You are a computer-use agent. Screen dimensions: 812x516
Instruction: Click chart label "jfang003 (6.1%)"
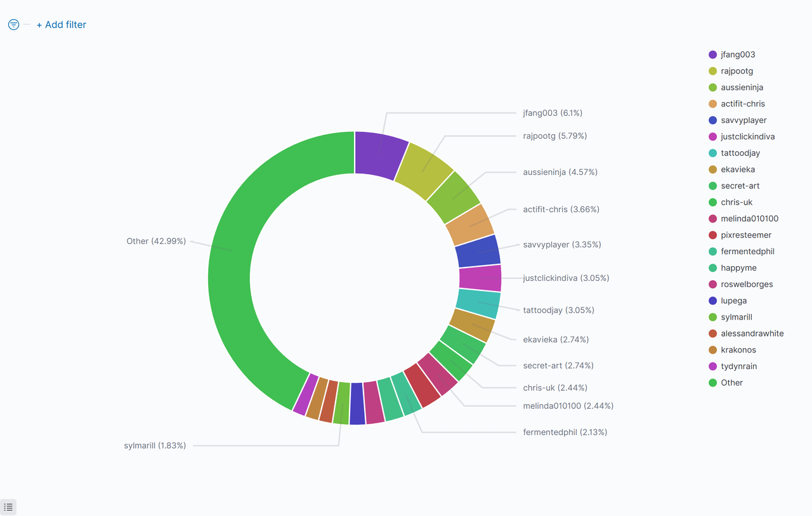tap(553, 113)
